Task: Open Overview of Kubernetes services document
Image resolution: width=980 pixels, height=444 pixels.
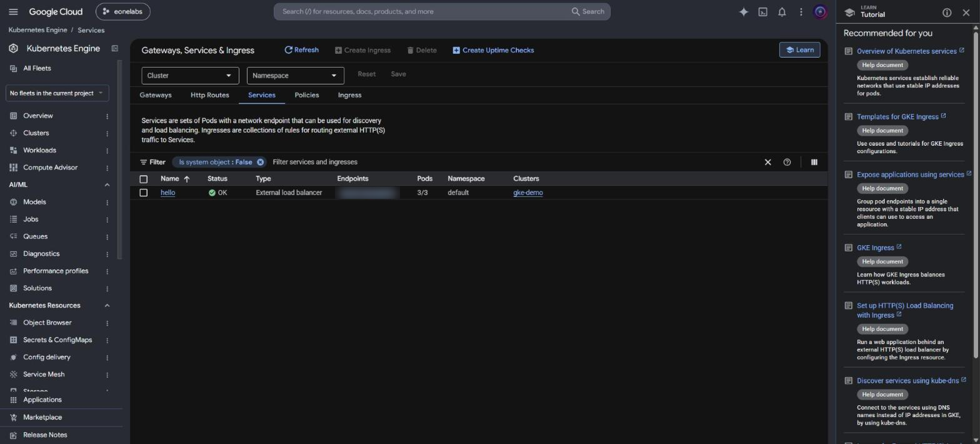Action: (907, 51)
